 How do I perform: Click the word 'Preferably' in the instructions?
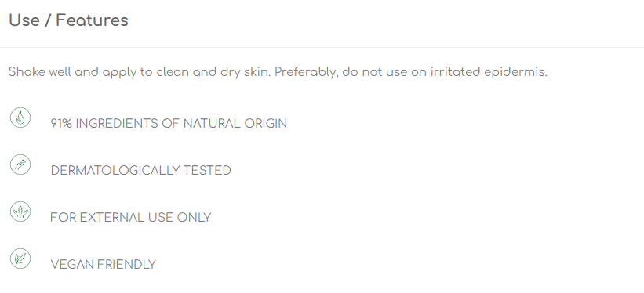[x=307, y=72]
